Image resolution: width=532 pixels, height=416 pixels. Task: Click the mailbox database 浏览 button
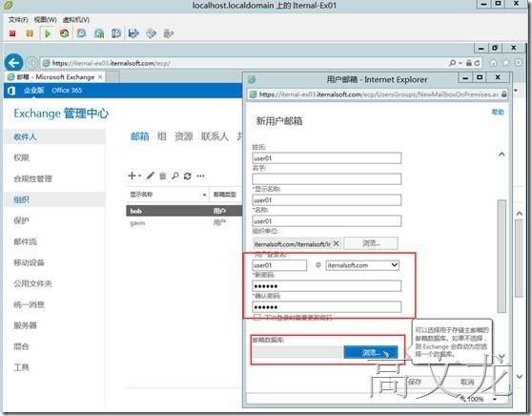(x=371, y=353)
